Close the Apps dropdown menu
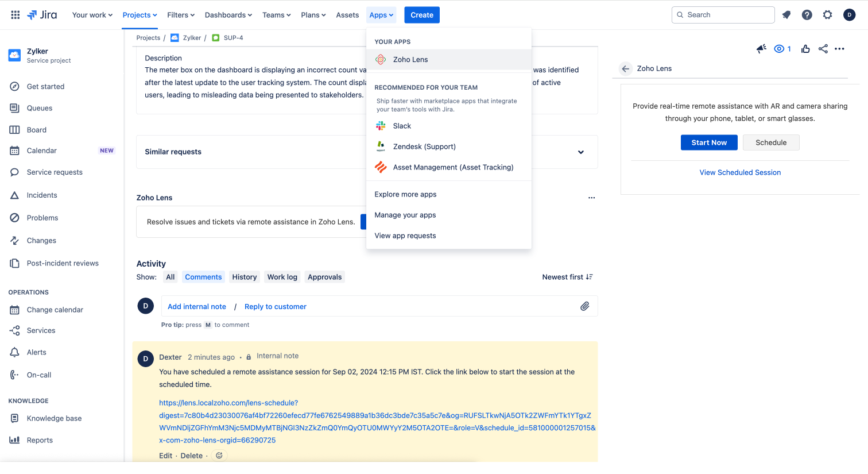 pyautogui.click(x=381, y=15)
